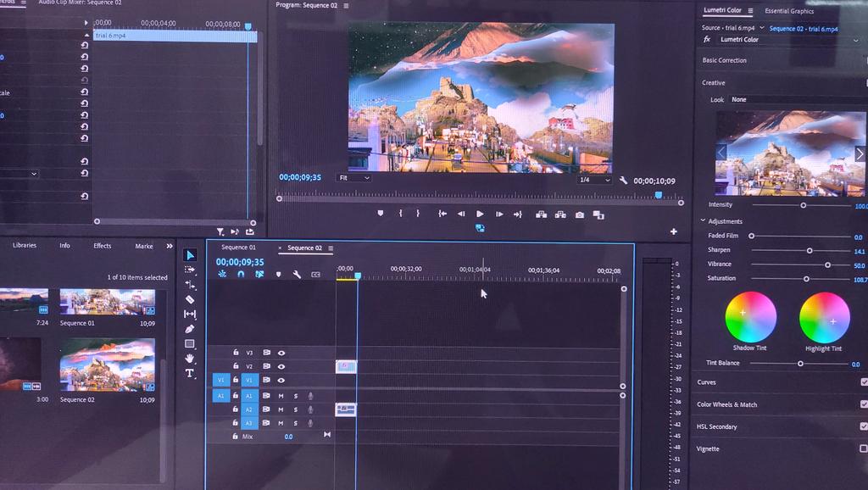
Task: Select the Razor tool
Action: [x=190, y=299]
